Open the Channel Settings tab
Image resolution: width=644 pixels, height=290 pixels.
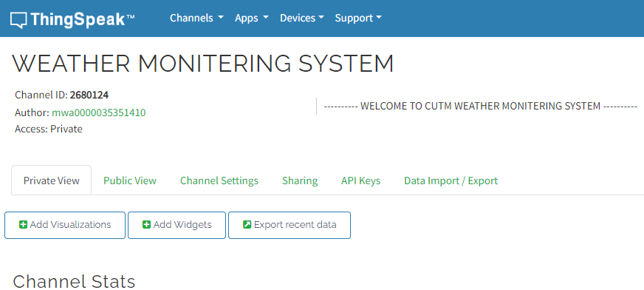219,181
